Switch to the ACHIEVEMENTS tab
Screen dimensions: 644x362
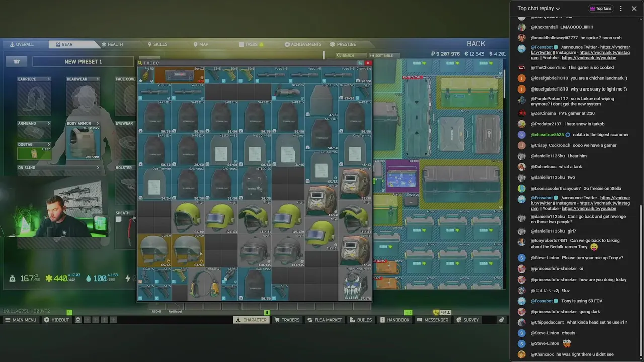click(303, 44)
